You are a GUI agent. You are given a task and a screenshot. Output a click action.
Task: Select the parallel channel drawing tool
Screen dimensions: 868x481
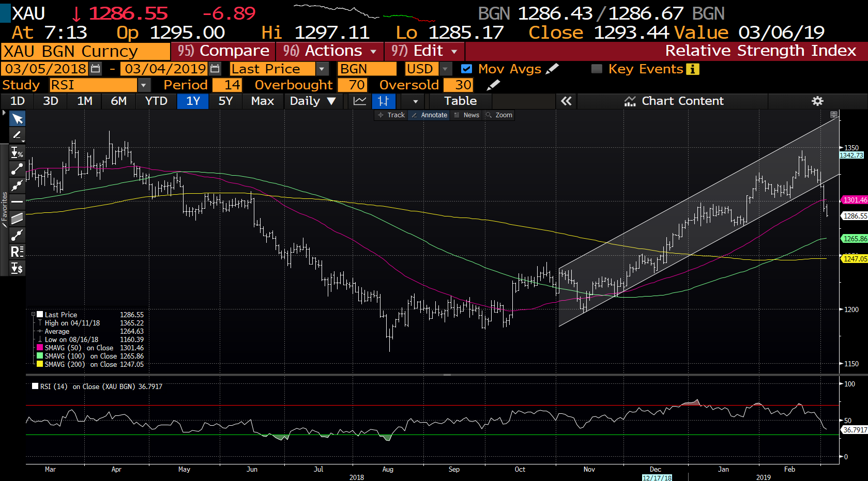point(17,218)
